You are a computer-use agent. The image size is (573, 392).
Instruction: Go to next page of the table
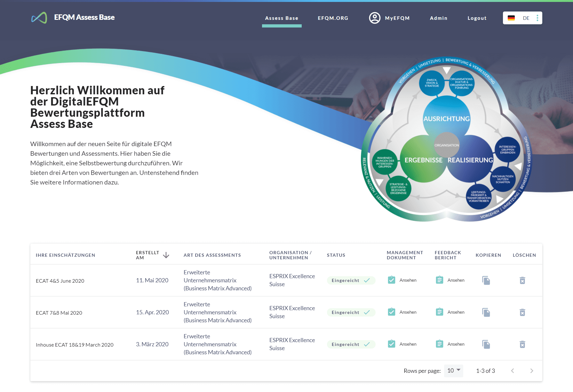tap(531, 371)
